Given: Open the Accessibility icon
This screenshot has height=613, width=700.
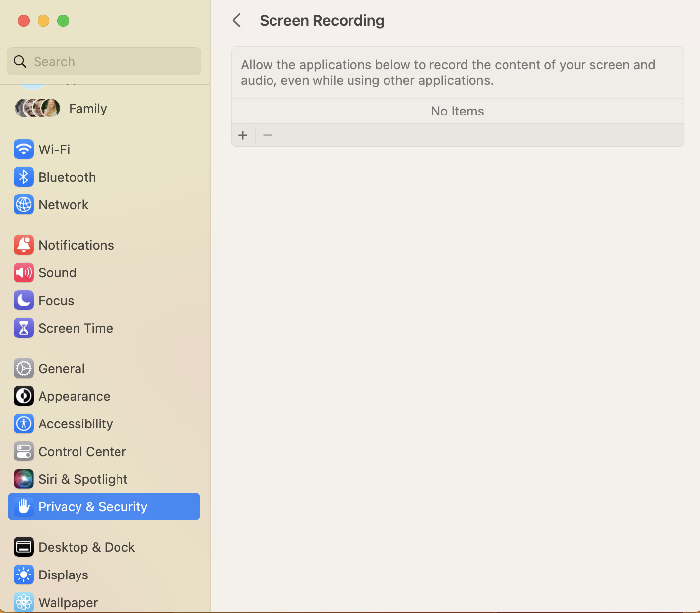Looking at the screenshot, I should pos(24,423).
